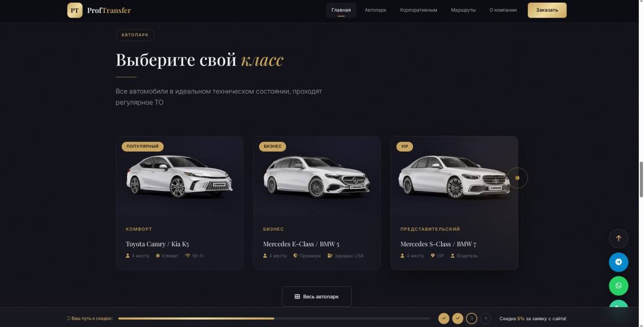
Task: Click the scroll-to-top arrow button
Action: click(x=619, y=238)
